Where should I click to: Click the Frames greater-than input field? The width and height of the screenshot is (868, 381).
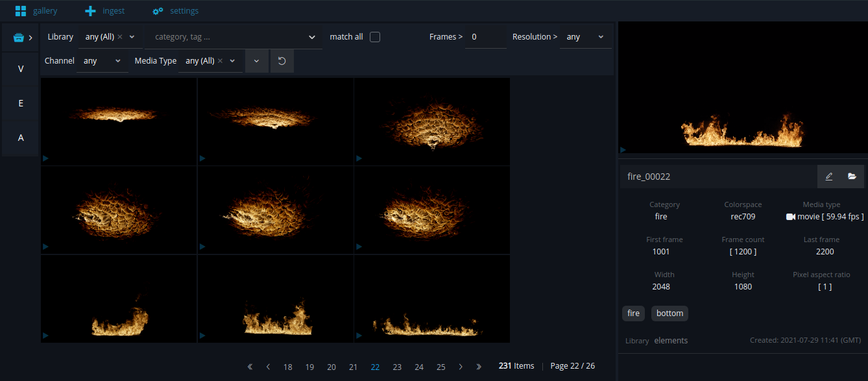pos(486,37)
